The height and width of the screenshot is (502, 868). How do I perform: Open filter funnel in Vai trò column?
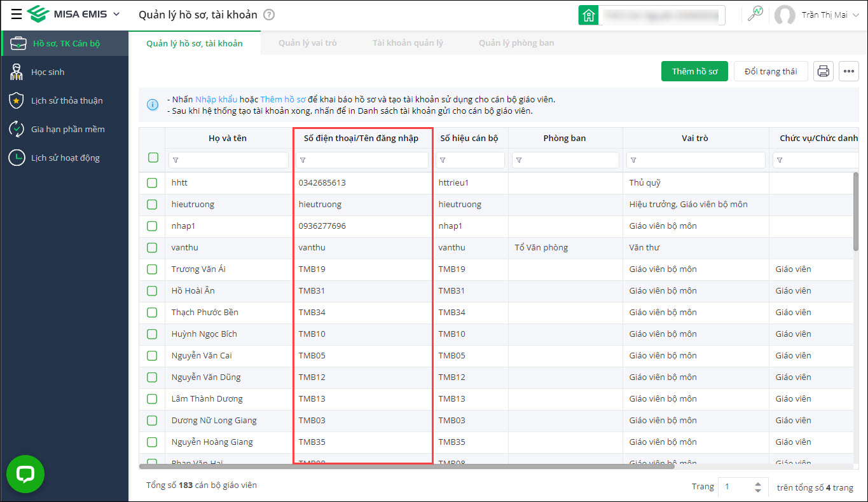633,160
